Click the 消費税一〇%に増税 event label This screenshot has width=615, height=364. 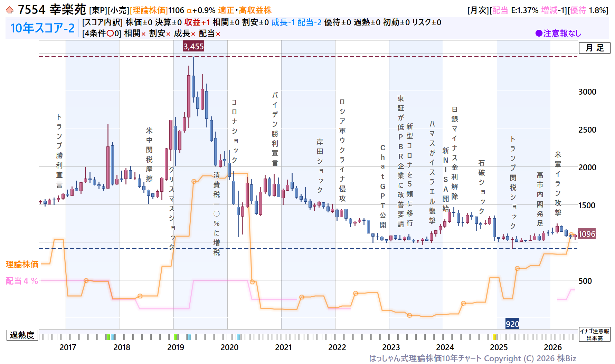[217, 213]
